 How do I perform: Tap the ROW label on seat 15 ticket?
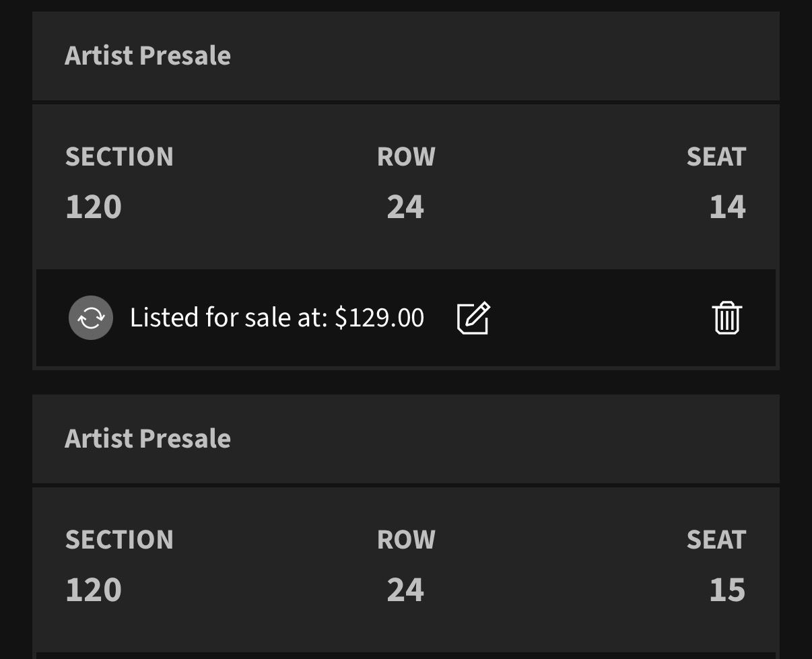click(406, 540)
